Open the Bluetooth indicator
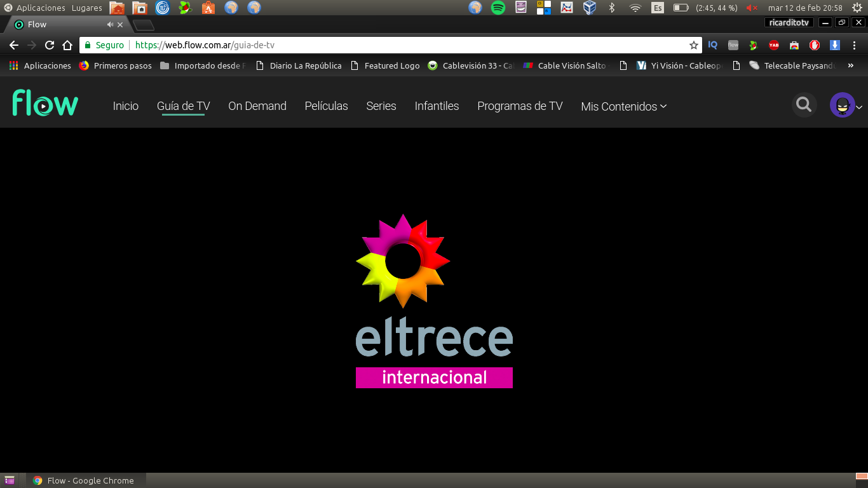The width and height of the screenshot is (868, 488). point(612,8)
